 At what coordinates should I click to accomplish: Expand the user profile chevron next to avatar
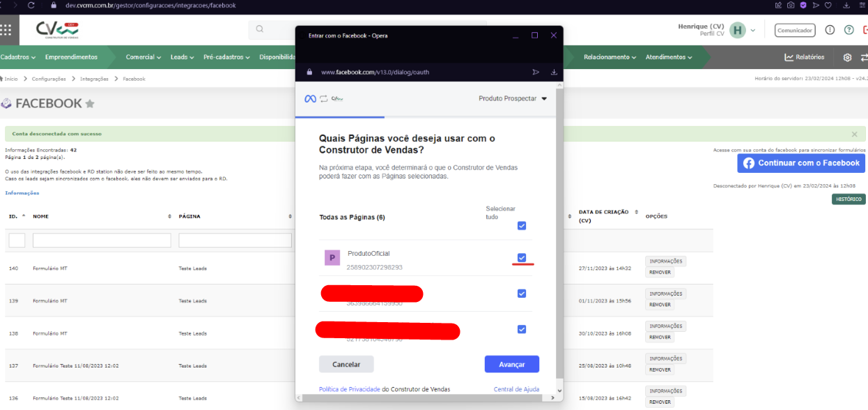tap(753, 31)
